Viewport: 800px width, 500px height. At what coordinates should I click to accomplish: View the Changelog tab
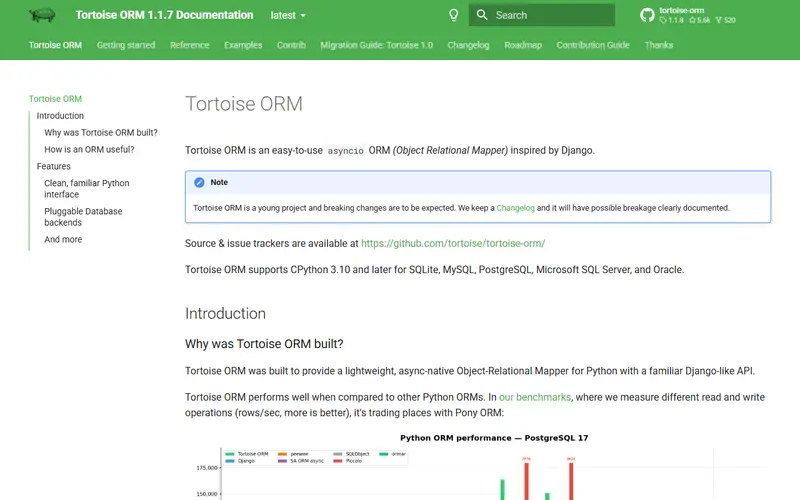point(468,45)
